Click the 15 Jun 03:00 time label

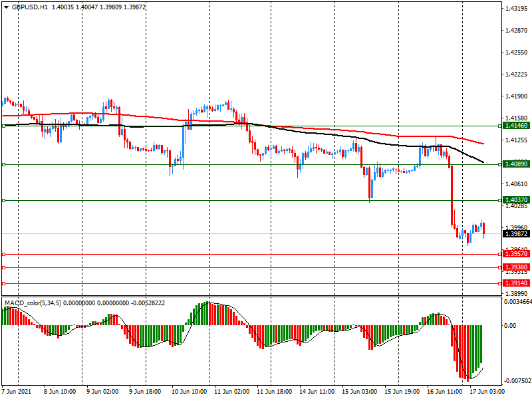(x=359, y=392)
